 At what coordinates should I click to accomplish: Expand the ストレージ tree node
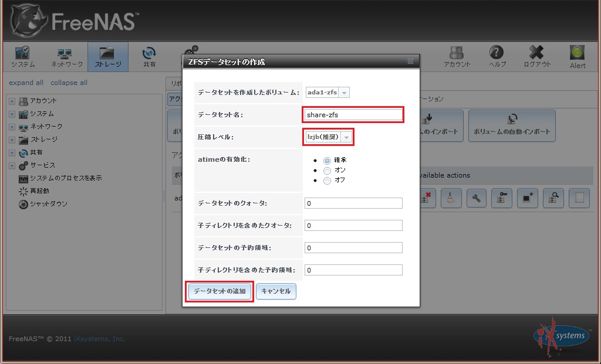pyautogui.click(x=12, y=140)
